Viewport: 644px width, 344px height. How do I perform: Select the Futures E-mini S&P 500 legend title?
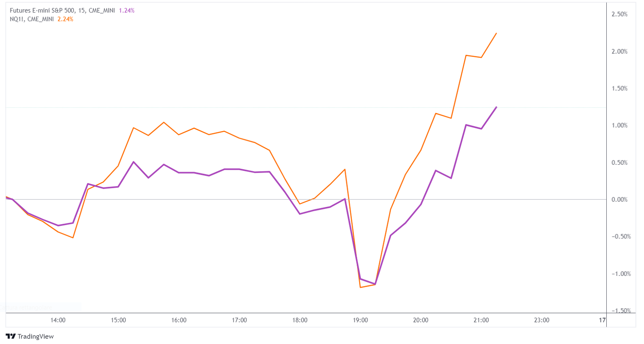coord(62,10)
